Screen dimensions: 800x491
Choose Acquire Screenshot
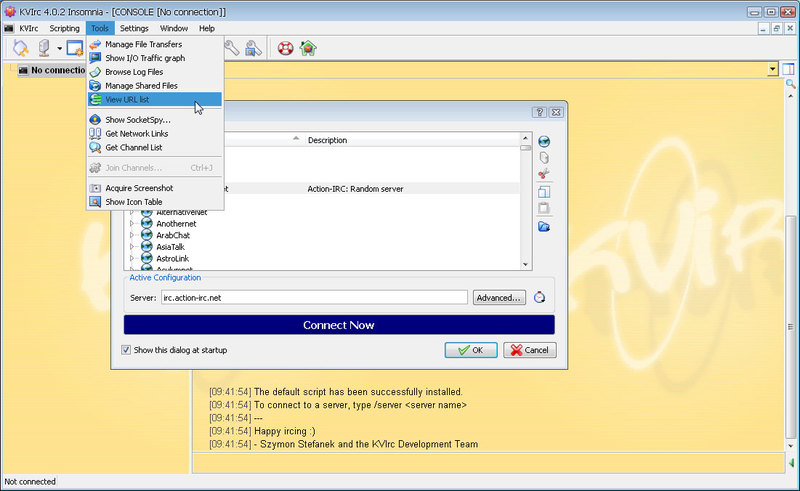(x=155, y=188)
